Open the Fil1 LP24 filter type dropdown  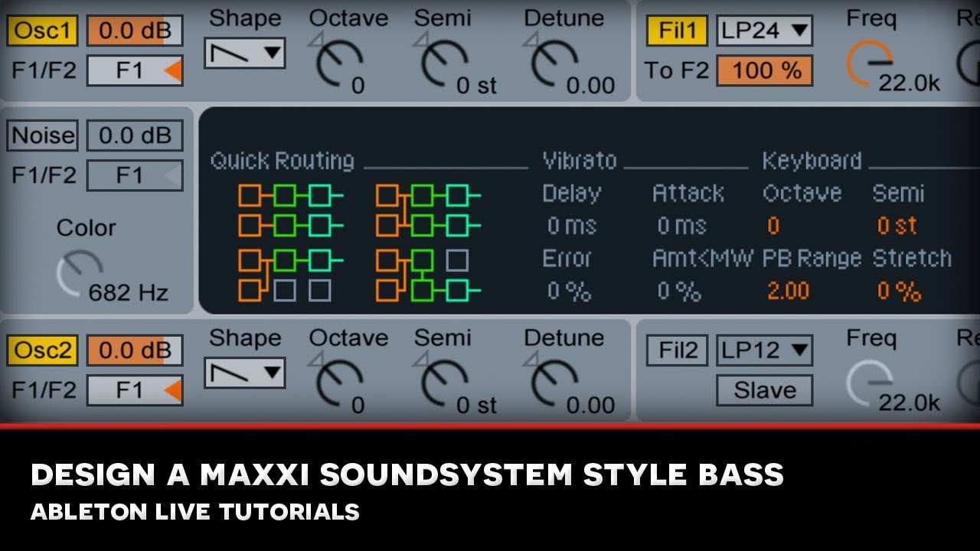click(764, 31)
